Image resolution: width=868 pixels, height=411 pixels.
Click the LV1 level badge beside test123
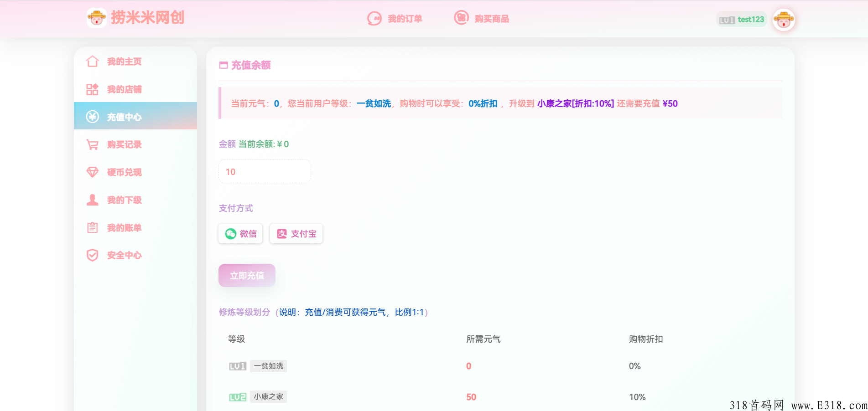727,20
